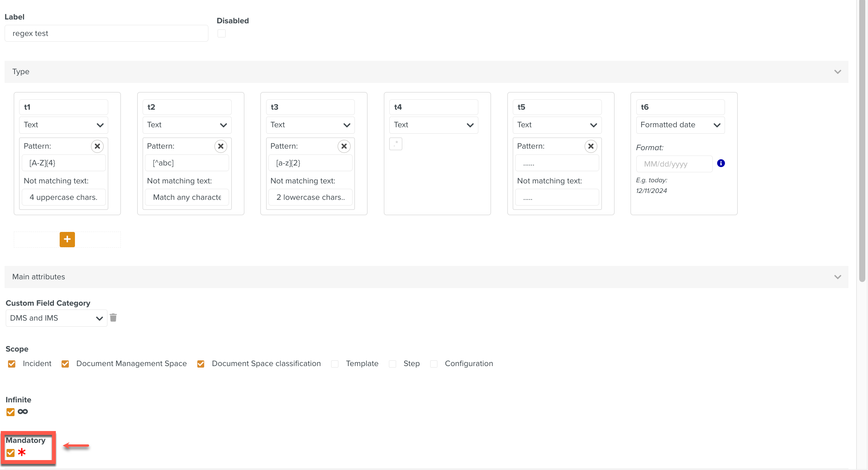Image resolution: width=868 pixels, height=470 pixels.
Task: Open the t6 Formatted date dropdown
Action: coord(680,125)
